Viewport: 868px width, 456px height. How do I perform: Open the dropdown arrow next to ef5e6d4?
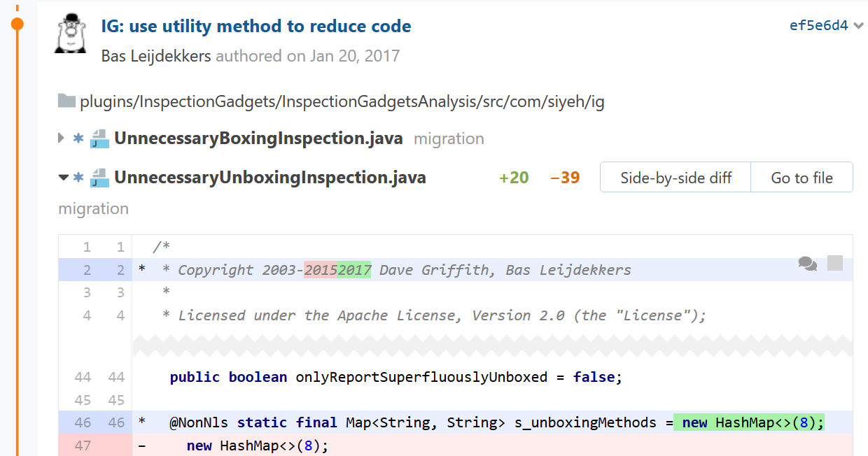(859, 27)
